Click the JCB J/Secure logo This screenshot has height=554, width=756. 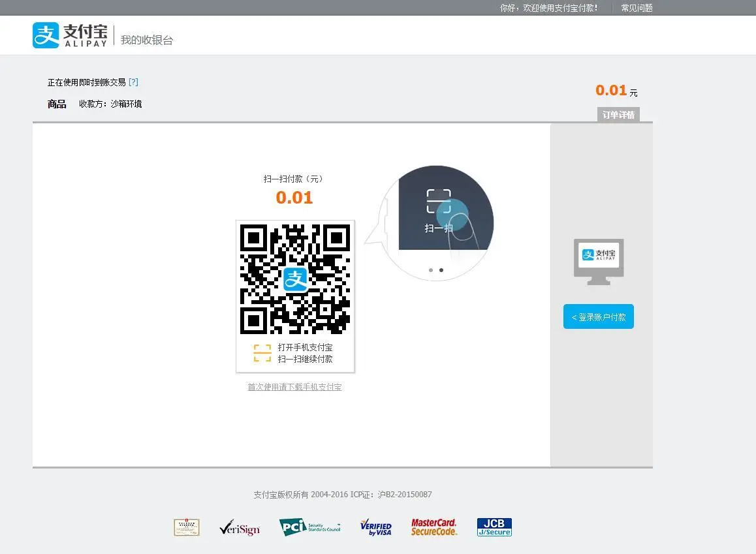pyautogui.click(x=494, y=527)
